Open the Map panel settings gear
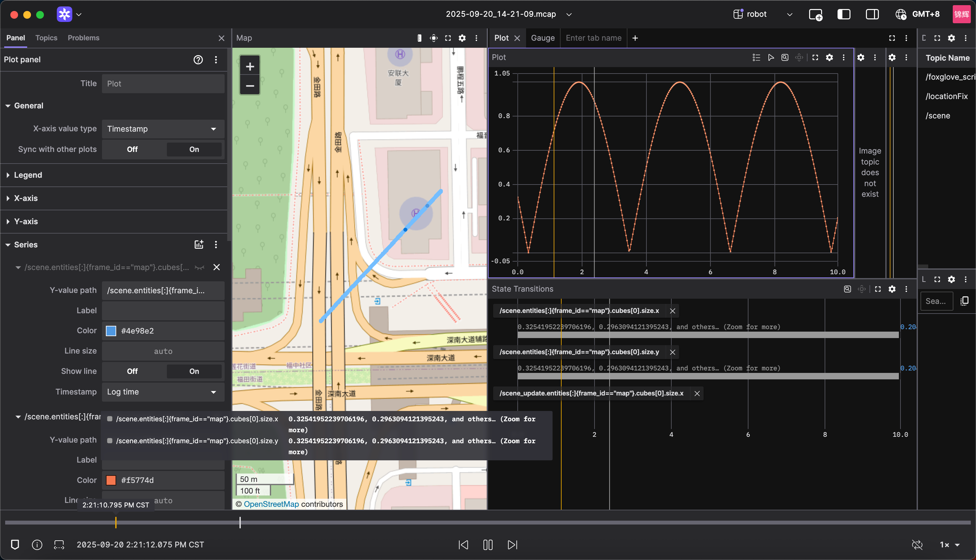This screenshot has width=976, height=560. (x=462, y=38)
